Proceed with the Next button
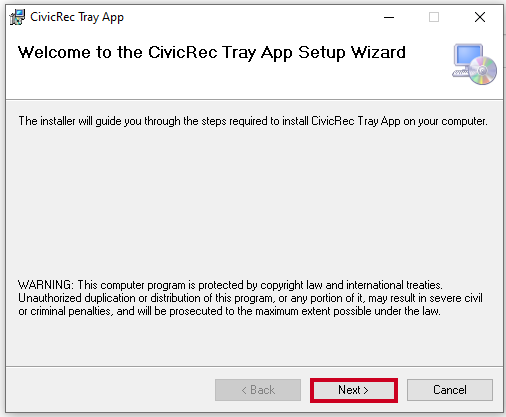Screen dimensions: 506x417 354,390
